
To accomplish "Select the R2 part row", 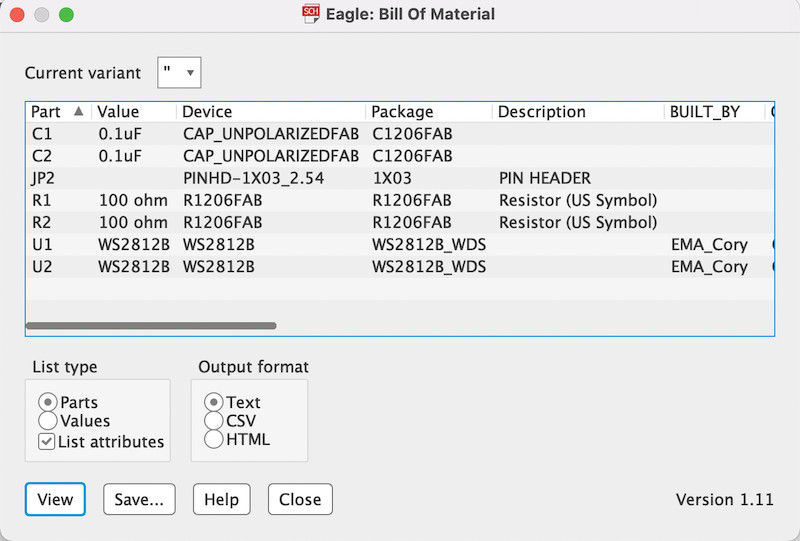I will tap(400, 223).
